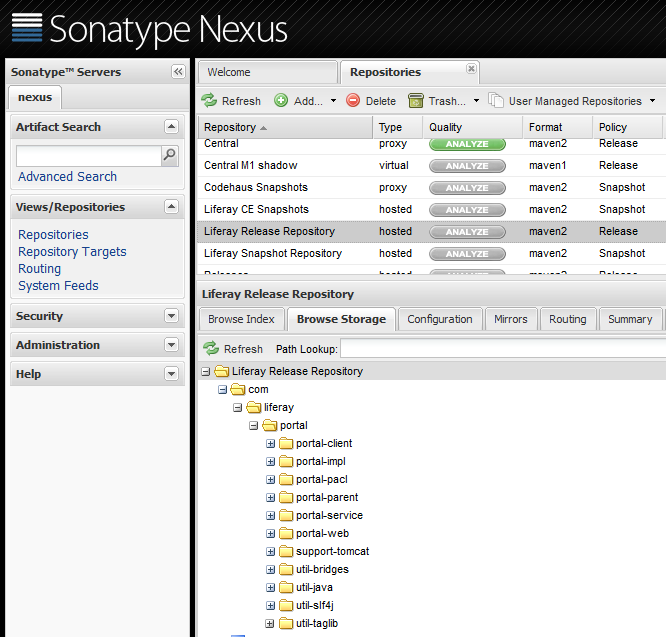666x637 pixels.
Task: Select the nexus server tab
Action: [x=35, y=97]
